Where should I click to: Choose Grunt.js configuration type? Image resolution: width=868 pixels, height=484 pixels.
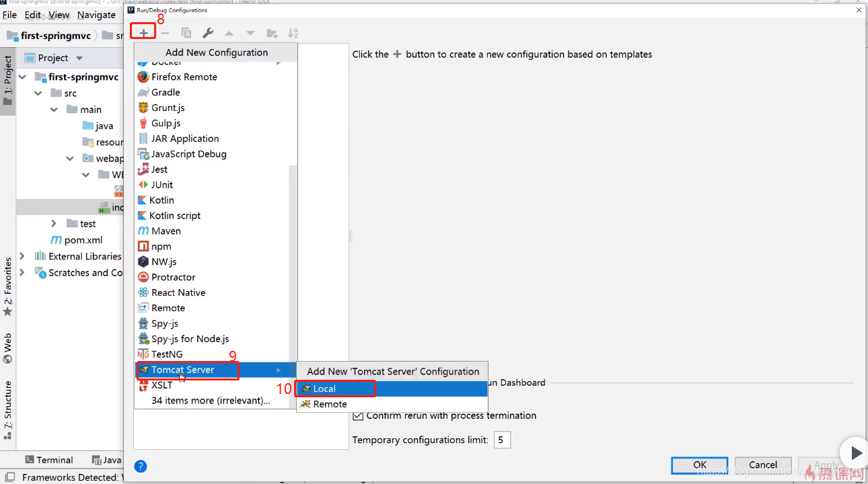pos(212,108)
